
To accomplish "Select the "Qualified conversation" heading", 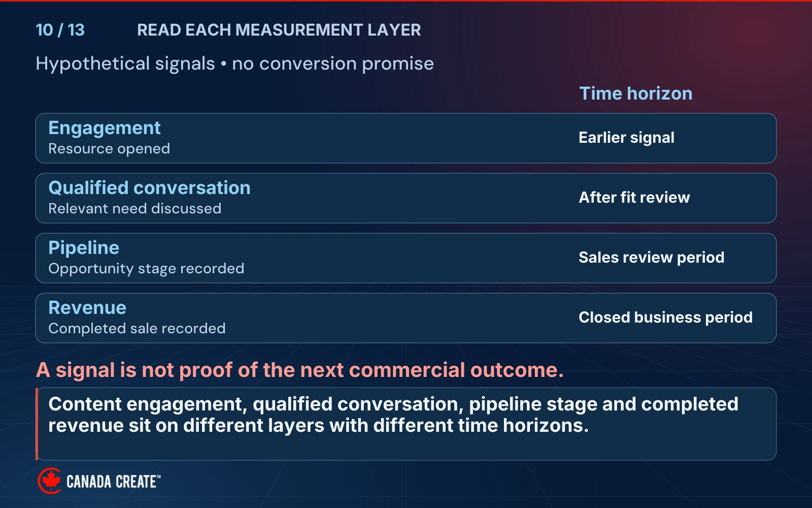I will click(149, 188).
